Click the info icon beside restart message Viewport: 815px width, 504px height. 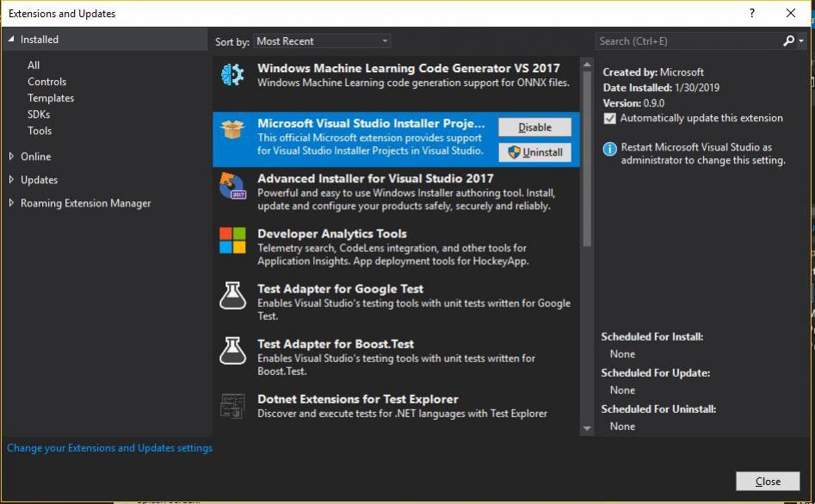pyautogui.click(x=609, y=149)
